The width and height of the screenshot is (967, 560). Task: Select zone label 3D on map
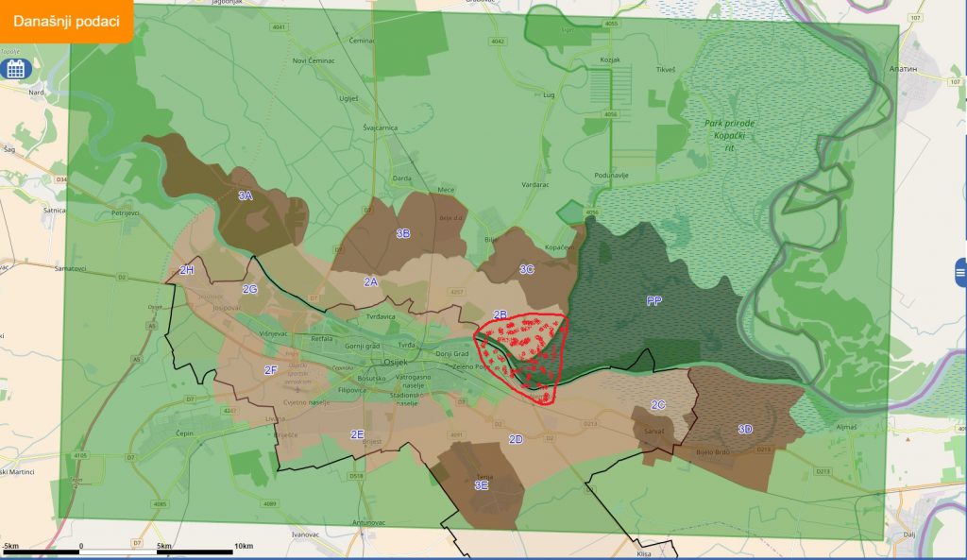tap(745, 430)
